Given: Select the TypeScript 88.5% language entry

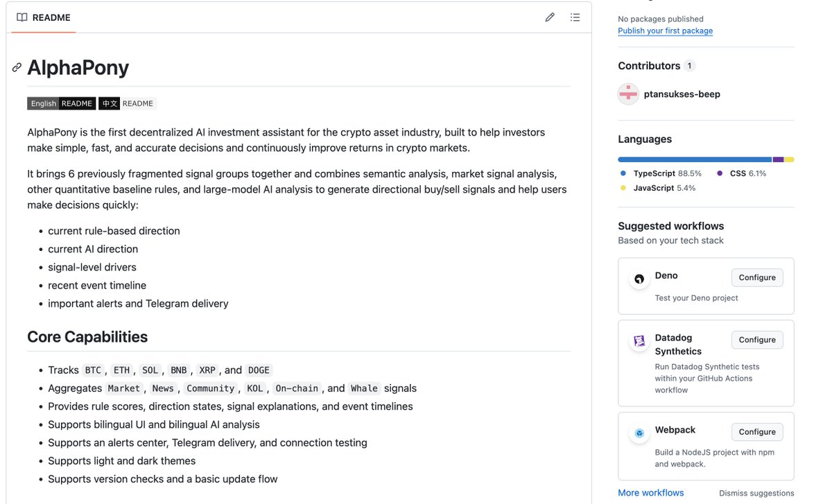Looking at the screenshot, I should 661,173.
